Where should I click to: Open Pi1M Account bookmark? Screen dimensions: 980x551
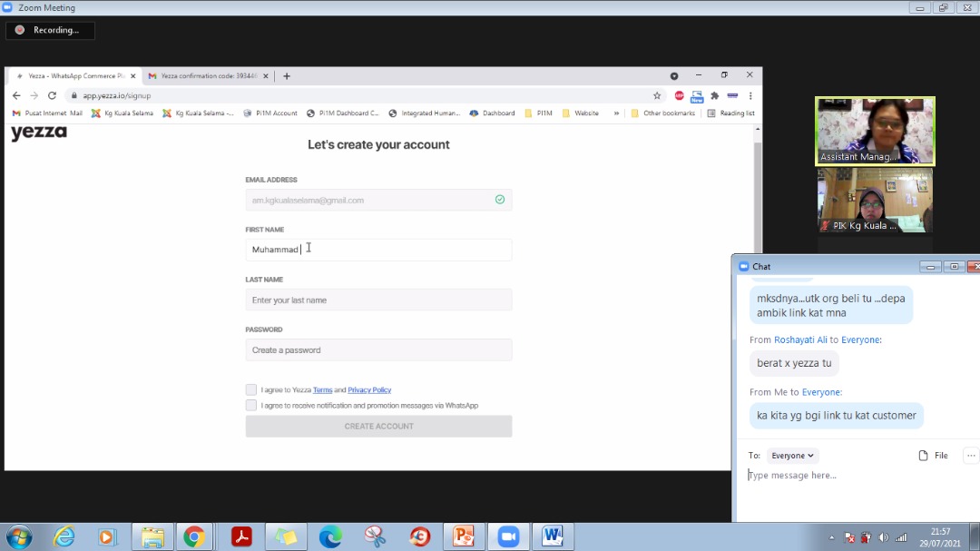tap(270, 113)
